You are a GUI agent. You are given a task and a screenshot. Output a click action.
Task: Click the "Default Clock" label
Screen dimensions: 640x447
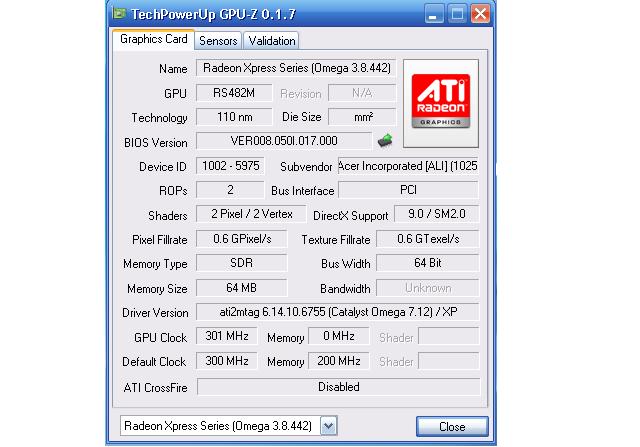coord(154,362)
